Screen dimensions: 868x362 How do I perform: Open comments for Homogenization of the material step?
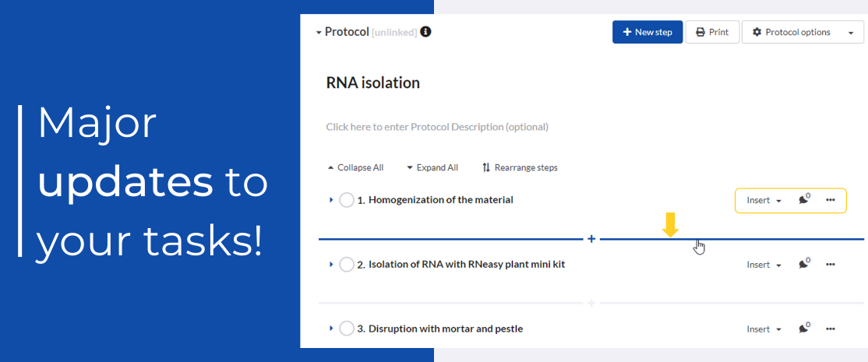[x=803, y=200]
